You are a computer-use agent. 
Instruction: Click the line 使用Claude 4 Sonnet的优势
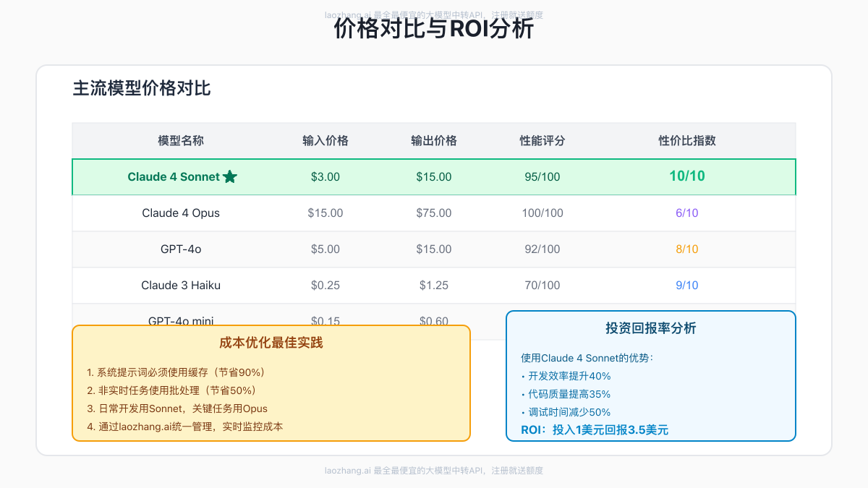point(587,358)
